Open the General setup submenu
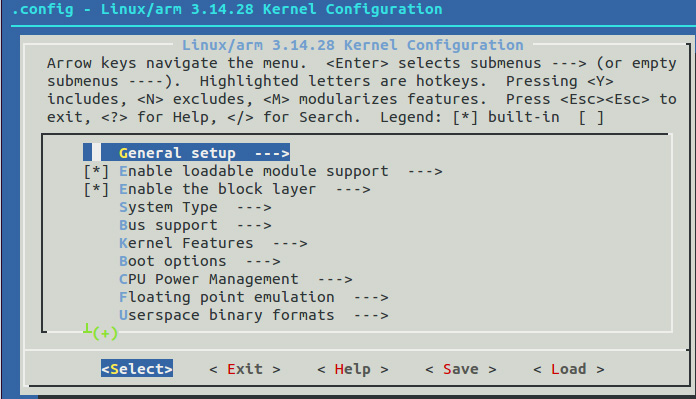This screenshot has width=696, height=399. point(186,153)
